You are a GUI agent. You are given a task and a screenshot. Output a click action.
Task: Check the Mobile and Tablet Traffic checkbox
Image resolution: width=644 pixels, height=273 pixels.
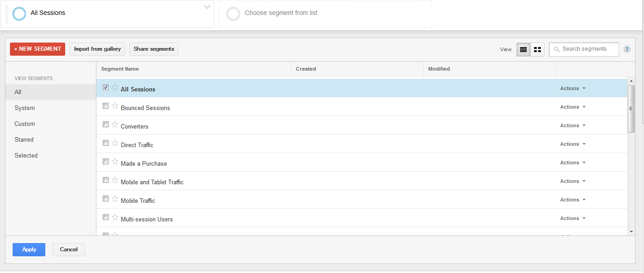point(105,180)
